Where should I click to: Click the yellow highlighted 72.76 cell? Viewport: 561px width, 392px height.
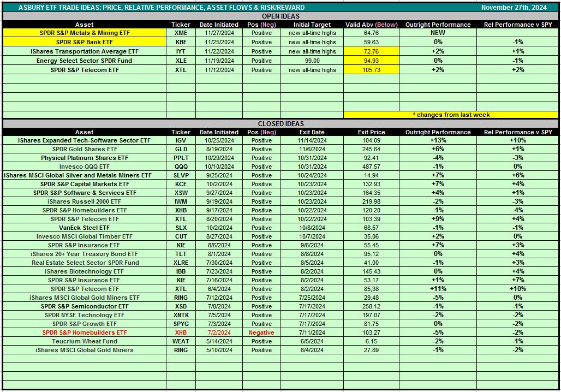[371, 51]
